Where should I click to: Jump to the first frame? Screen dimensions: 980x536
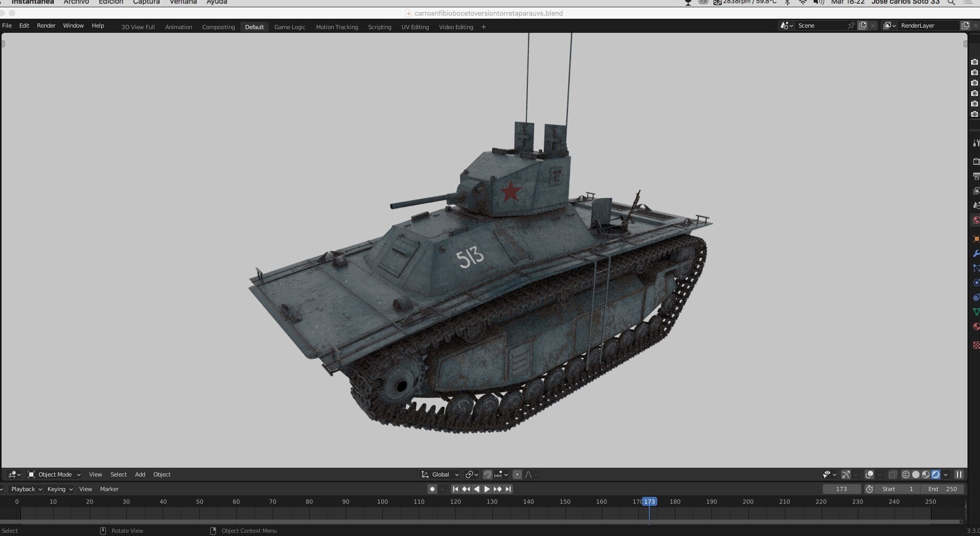455,489
